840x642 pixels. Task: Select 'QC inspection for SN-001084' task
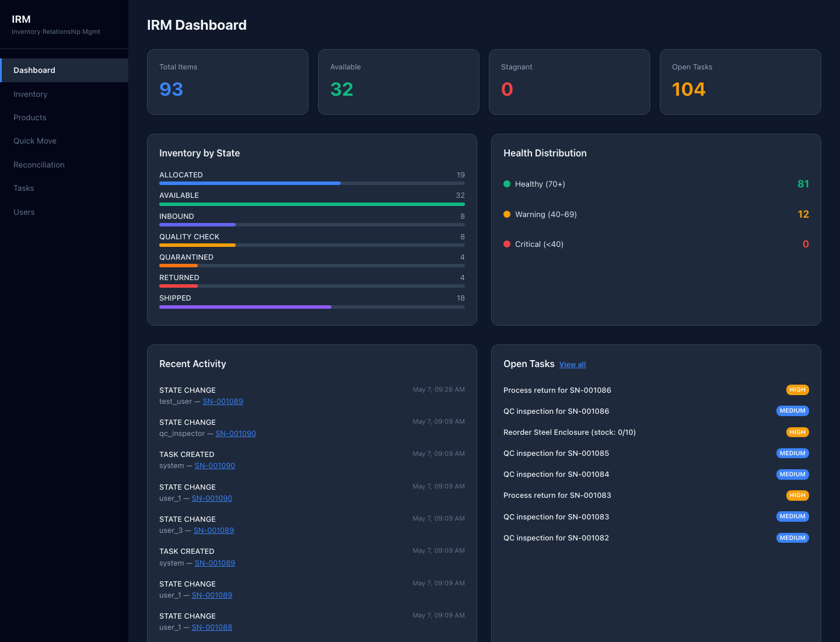point(556,474)
